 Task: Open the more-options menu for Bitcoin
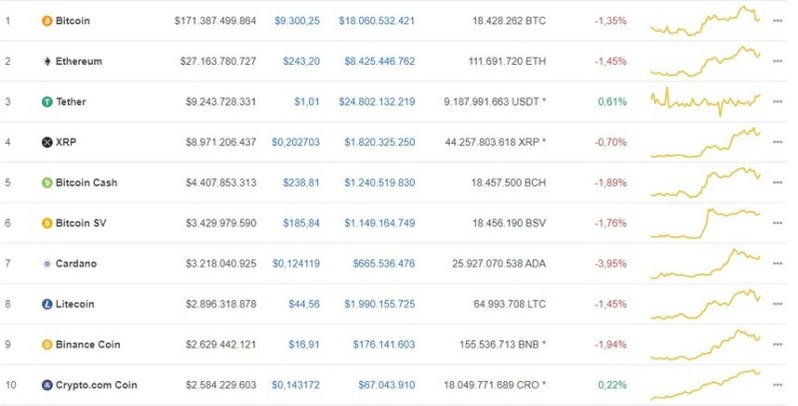point(777,20)
